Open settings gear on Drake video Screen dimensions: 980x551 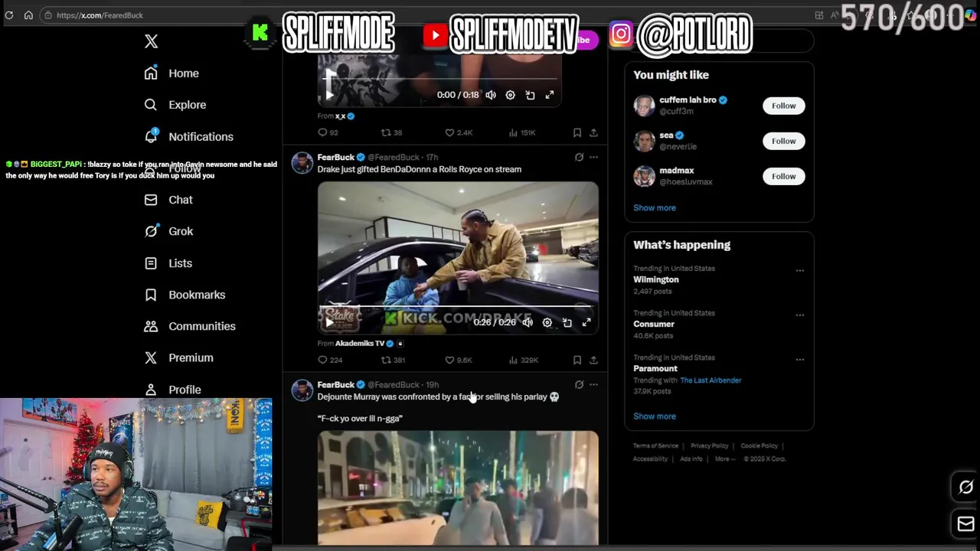(x=547, y=322)
